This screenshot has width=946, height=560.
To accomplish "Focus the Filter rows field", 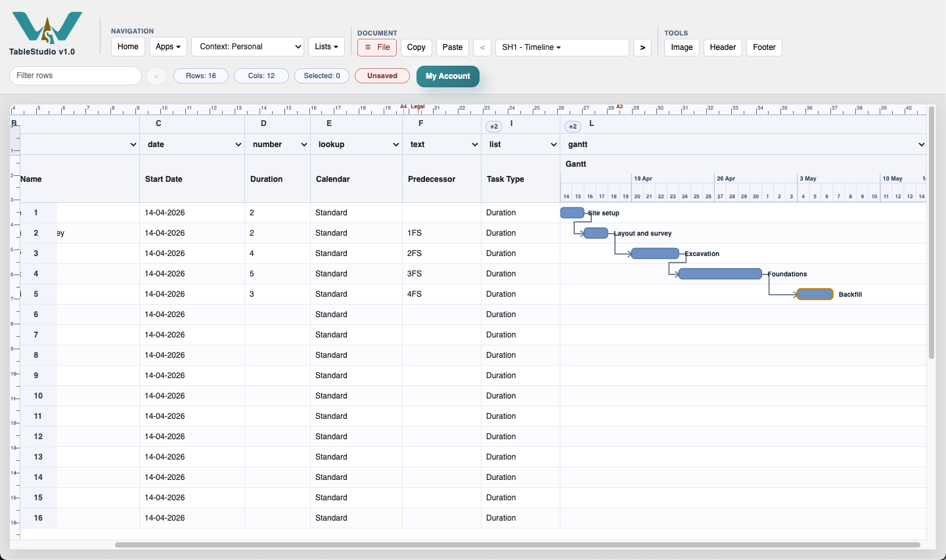I will pyautogui.click(x=76, y=75).
